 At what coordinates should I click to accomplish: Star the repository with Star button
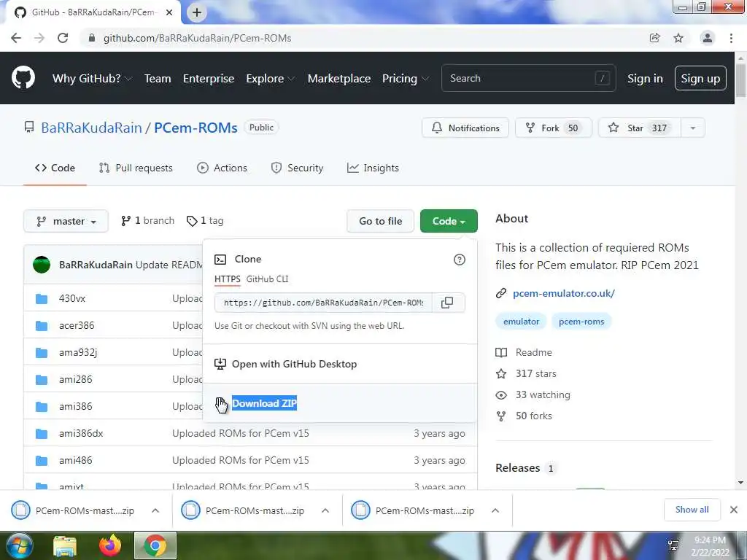click(x=639, y=128)
